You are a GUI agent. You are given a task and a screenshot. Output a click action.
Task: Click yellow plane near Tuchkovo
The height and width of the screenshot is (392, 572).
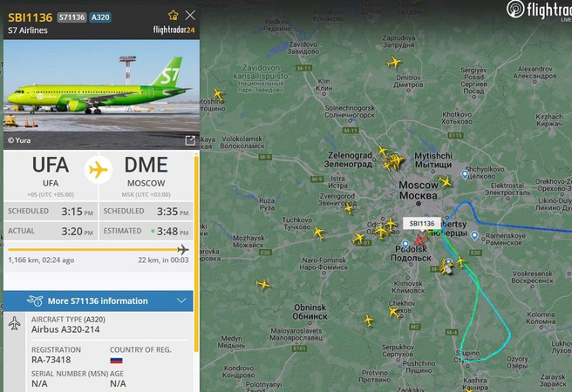click(x=318, y=233)
